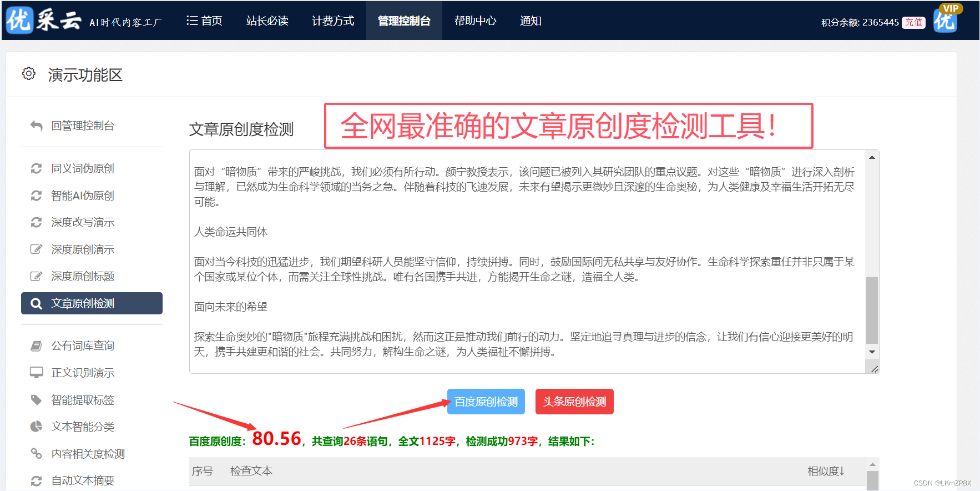Click the textarea scrollbar thumb
Image resolution: width=980 pixels, height=491 pixels.
coord(872,310)
